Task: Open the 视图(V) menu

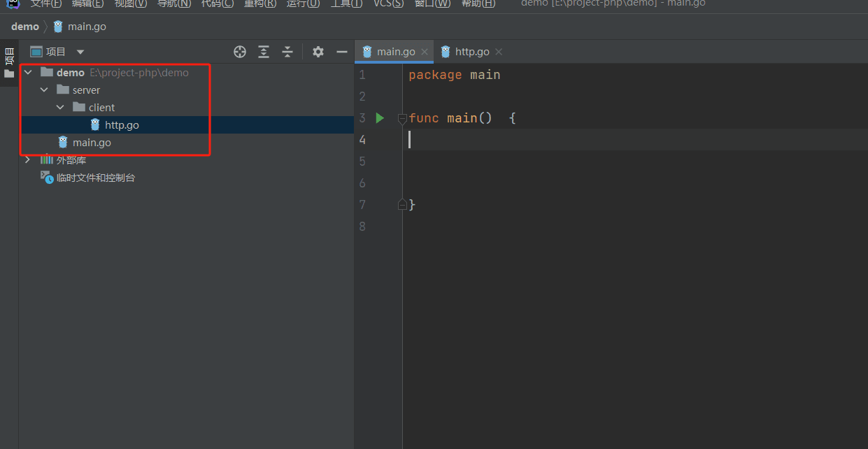Action: pyautogui.click(x=131, y=3)
